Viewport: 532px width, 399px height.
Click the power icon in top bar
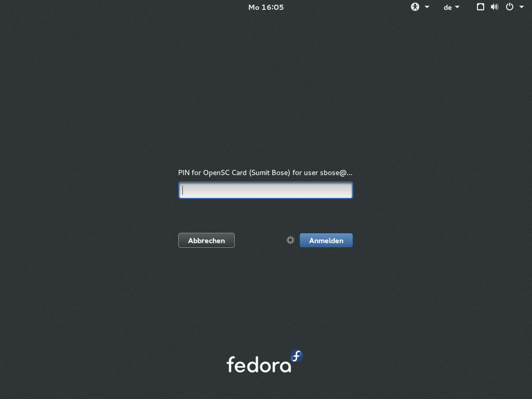coord(510,7)
